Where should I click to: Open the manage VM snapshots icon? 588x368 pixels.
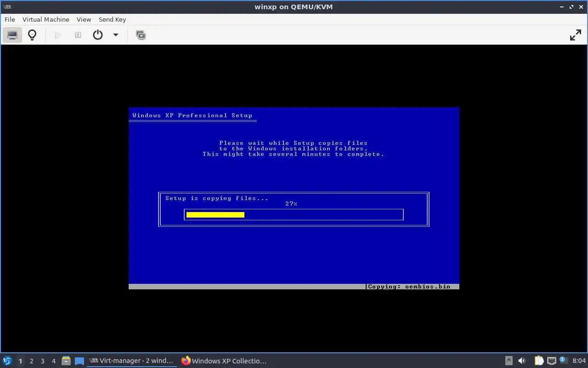141,35
